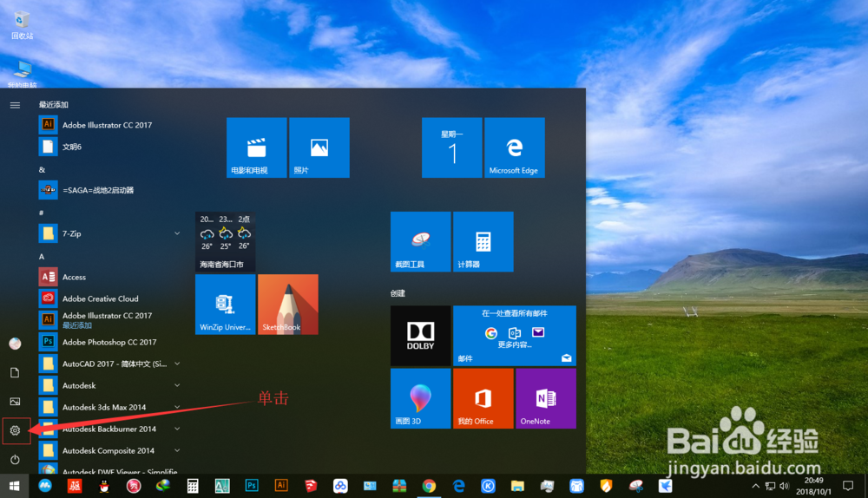This screenshot has width=868, height=498.
Task: Open the 照片 Photos tile
Action: click(319, 147)
